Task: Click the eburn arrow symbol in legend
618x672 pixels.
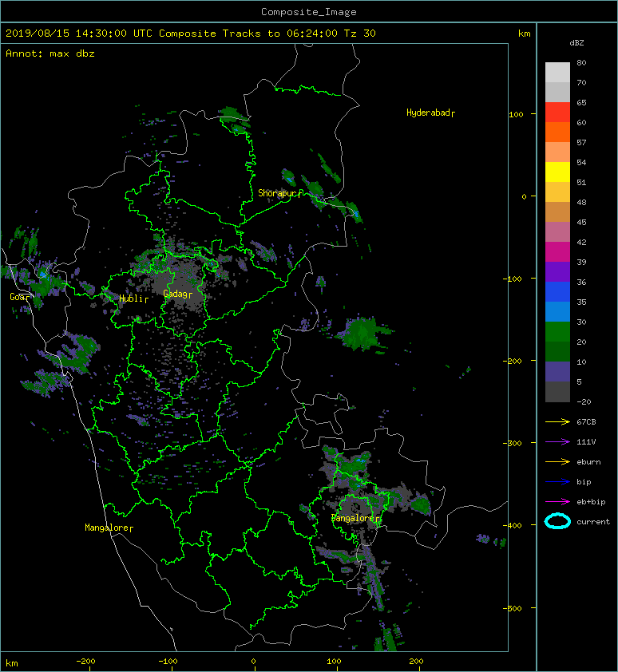Action: [x=557, y=462]
